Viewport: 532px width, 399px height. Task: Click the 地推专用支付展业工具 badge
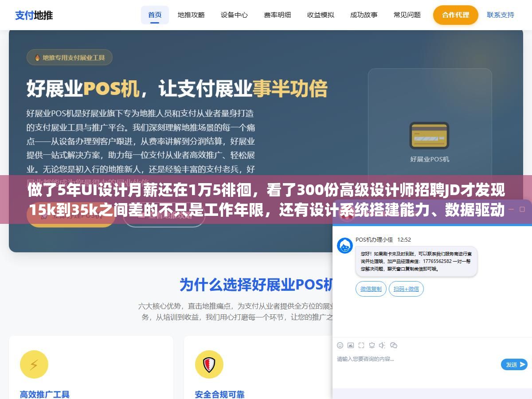(x=69, y=57)
